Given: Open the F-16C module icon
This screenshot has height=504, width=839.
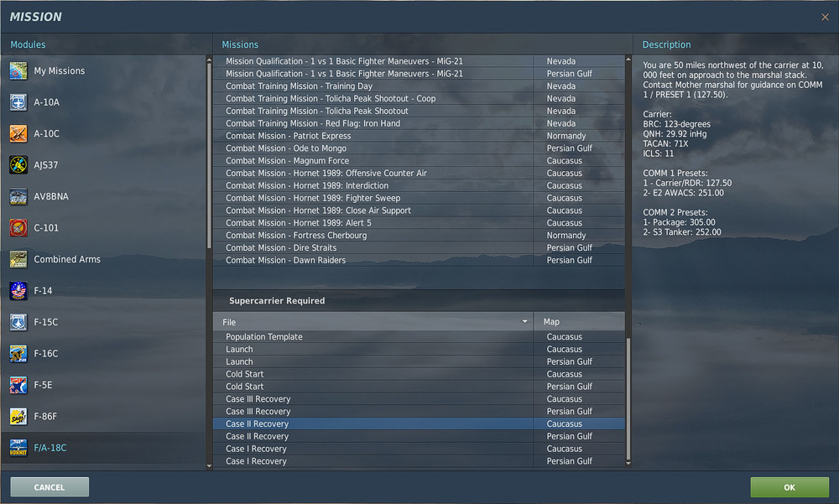Looking at the screenshot, I should click(x=18, y=354).
